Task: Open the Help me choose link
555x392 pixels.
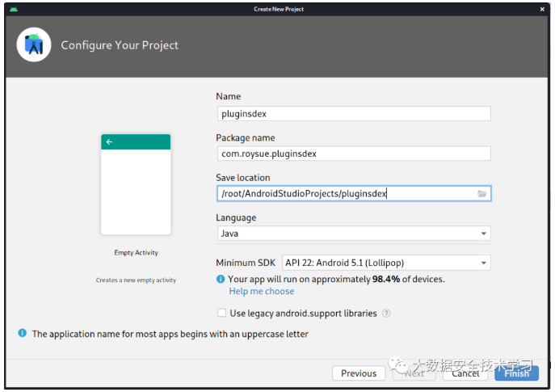Action: tap(261, 292)
